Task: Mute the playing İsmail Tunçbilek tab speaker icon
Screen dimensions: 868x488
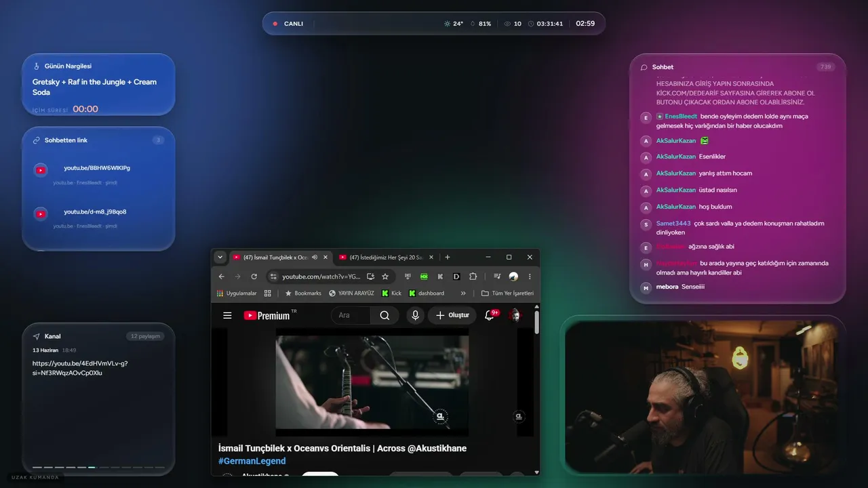Action: tap(315, 258)
